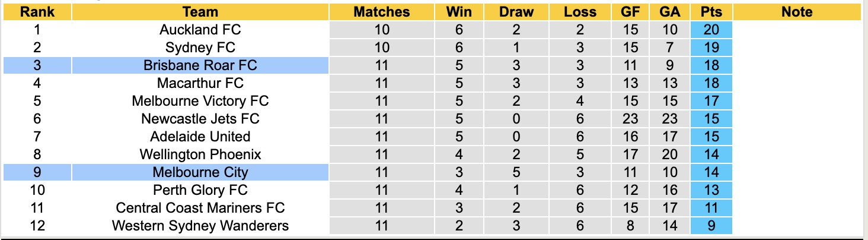Click the Rank column header
The width and height of the screenshot is (868, 240).
pyautogui.click(x=37, y=12)
